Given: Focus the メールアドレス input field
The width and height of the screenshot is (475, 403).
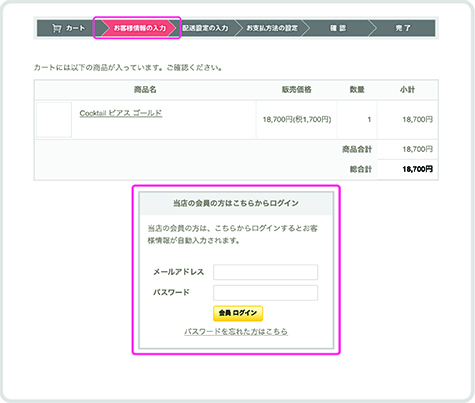Looking at the screenshot, I should 265,272.
